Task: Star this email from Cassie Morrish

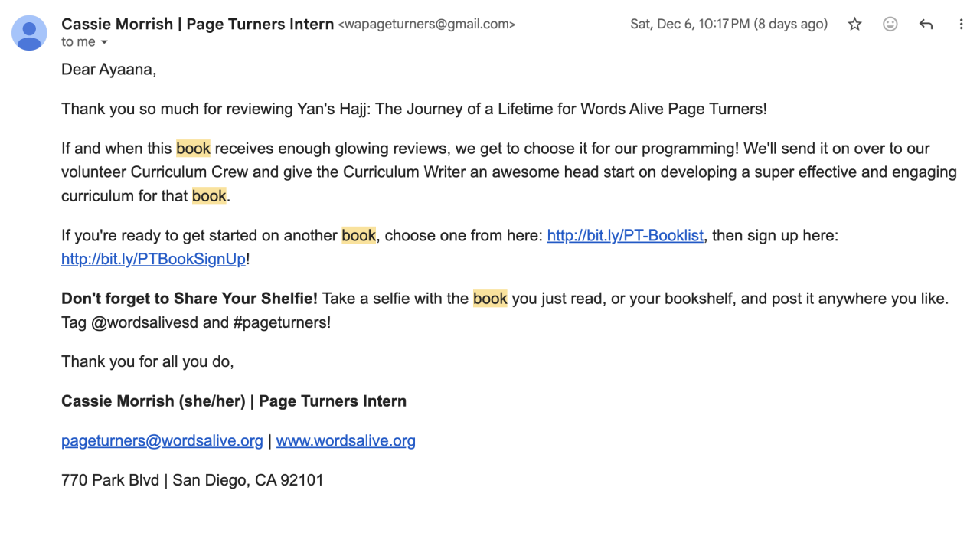Action: tap(854, 25)
